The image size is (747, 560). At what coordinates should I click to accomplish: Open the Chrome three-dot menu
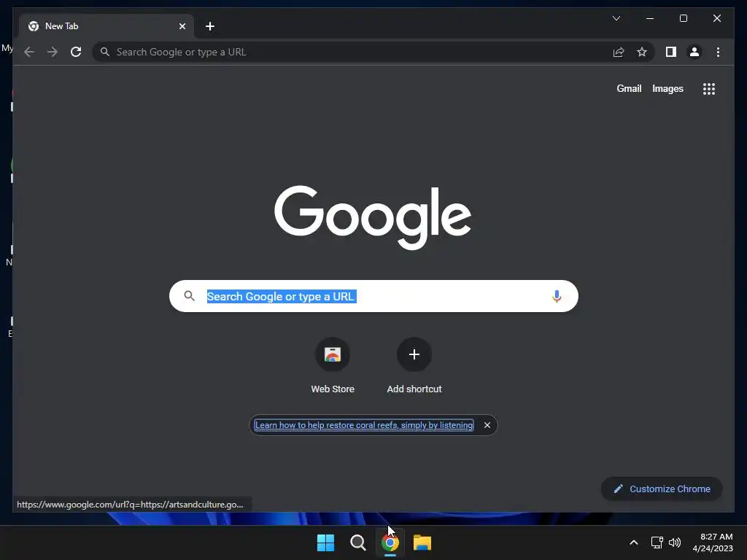tap(718, 52)
